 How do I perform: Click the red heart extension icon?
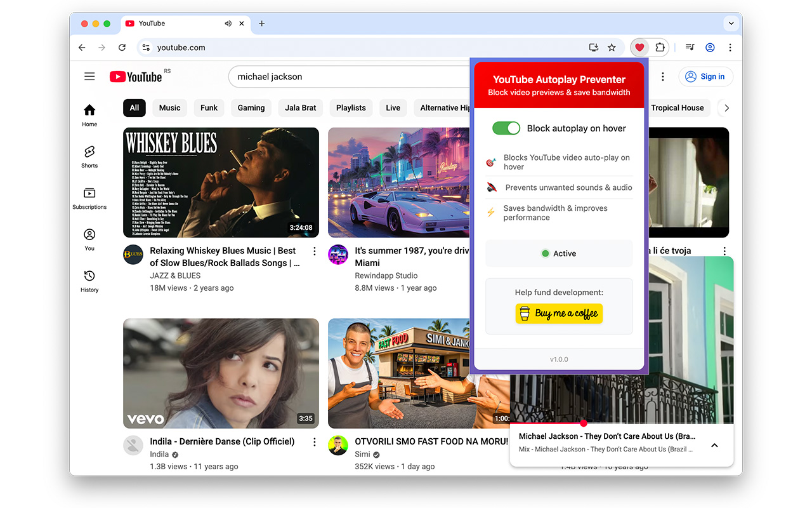(x=639, y=48)
